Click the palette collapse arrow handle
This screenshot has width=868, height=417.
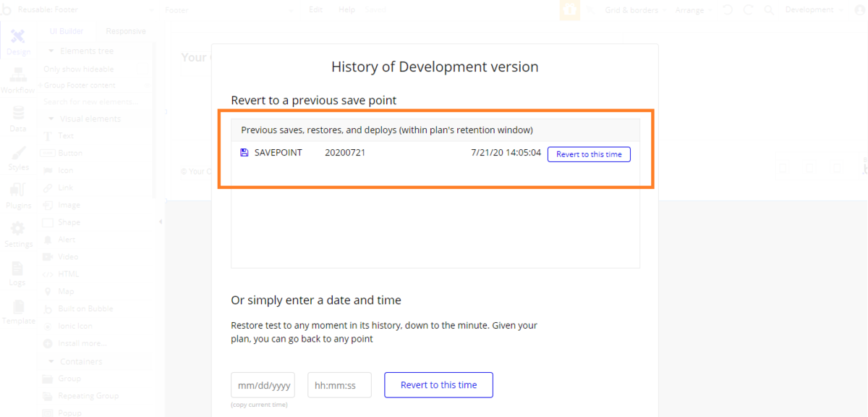[160, 222]
